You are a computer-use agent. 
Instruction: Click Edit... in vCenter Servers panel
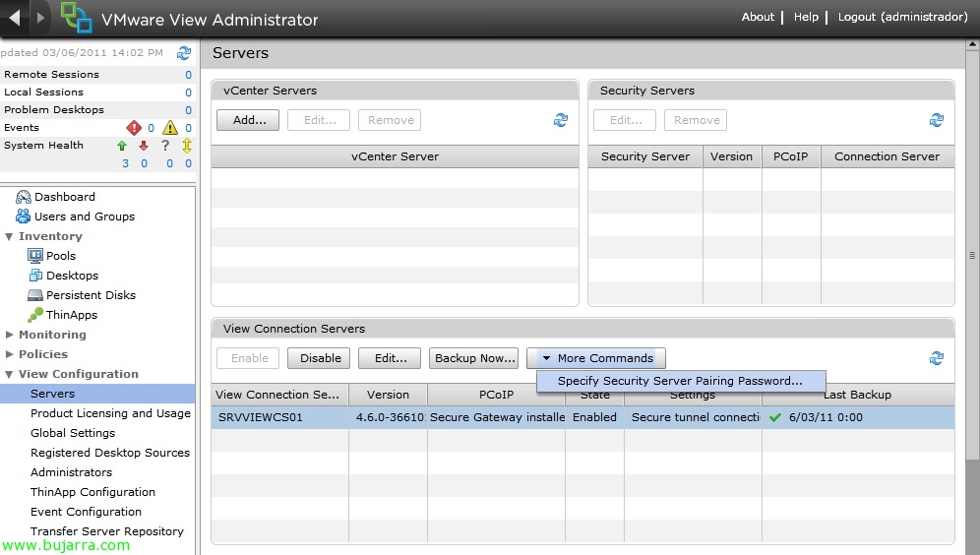[x=319, y=120]
